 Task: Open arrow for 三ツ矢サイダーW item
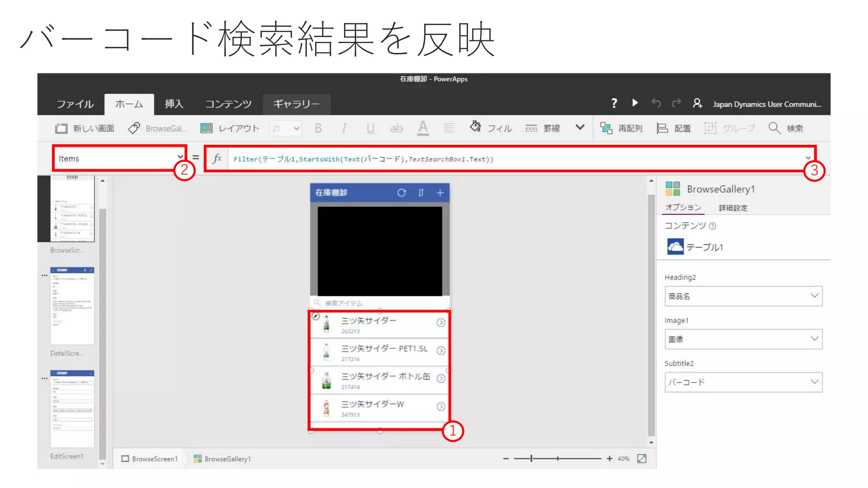(x=441, y=407)
